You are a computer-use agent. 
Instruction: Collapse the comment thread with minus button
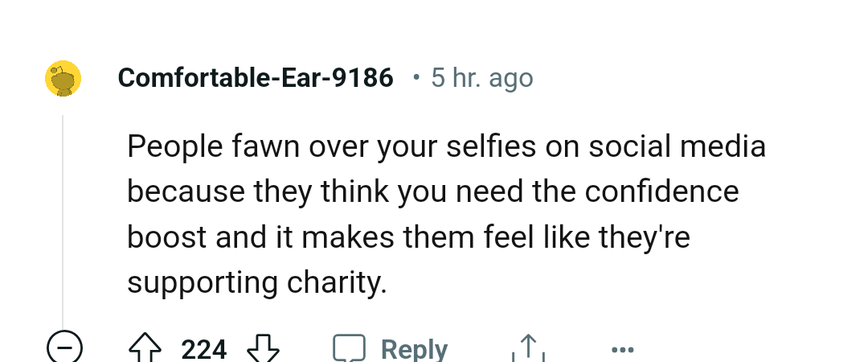(x=65, y=348)
